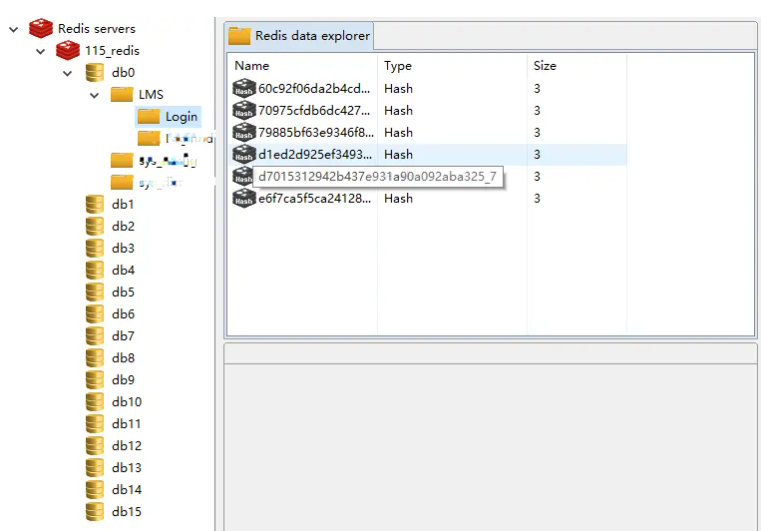The width and height of the screenshot is (761, 531).
Task: Select the d1ed2d925ef3493 hash row
Action: (315, 155)
